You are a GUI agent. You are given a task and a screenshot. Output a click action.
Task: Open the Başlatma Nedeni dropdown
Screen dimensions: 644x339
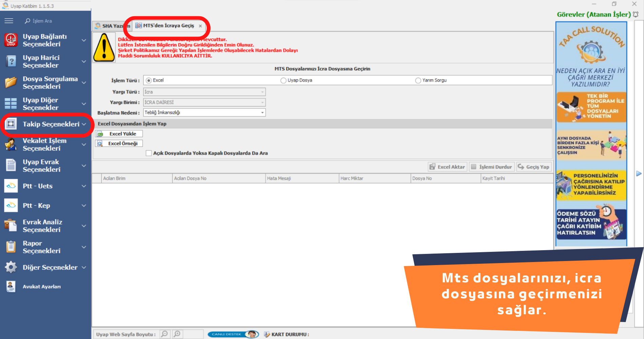[262, 113]
